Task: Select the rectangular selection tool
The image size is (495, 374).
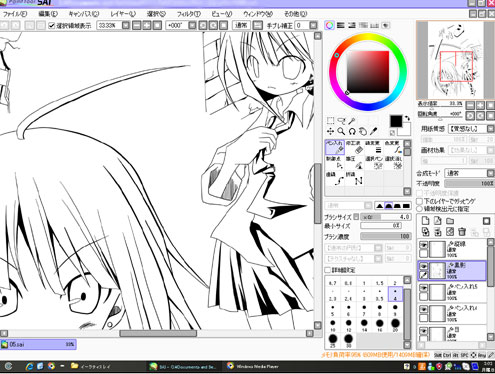Action: click(x=330, y=120)
